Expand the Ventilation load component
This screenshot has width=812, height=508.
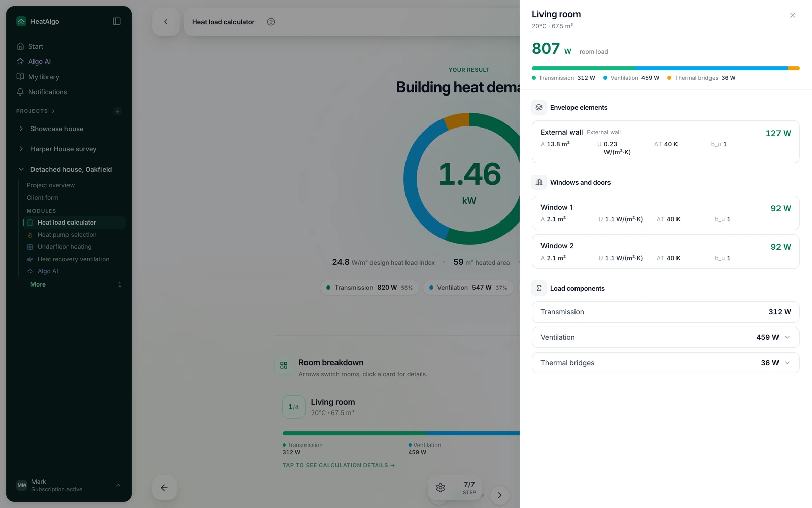pos(666,337)
